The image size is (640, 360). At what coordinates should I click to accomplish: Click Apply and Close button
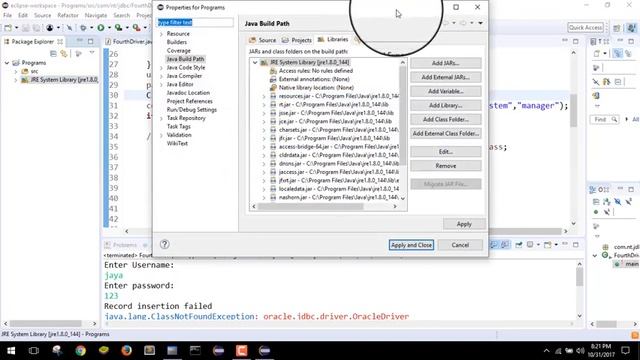pyautogui.click(x=411, y=245)
